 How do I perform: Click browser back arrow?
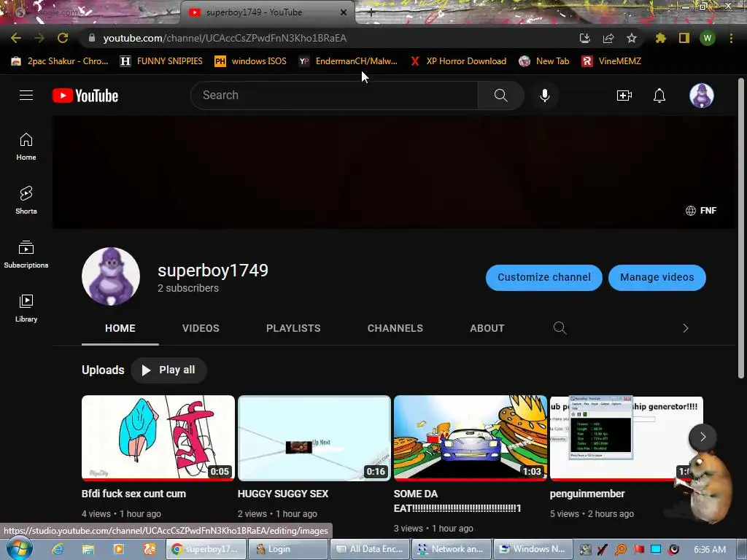coord(16,38)
